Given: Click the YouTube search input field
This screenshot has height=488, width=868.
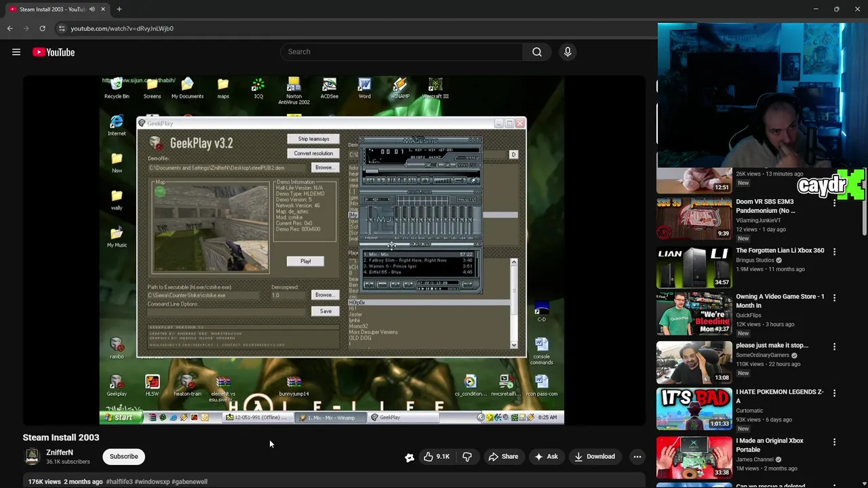Looking at the screenshot, I should [x=401, y=52].
